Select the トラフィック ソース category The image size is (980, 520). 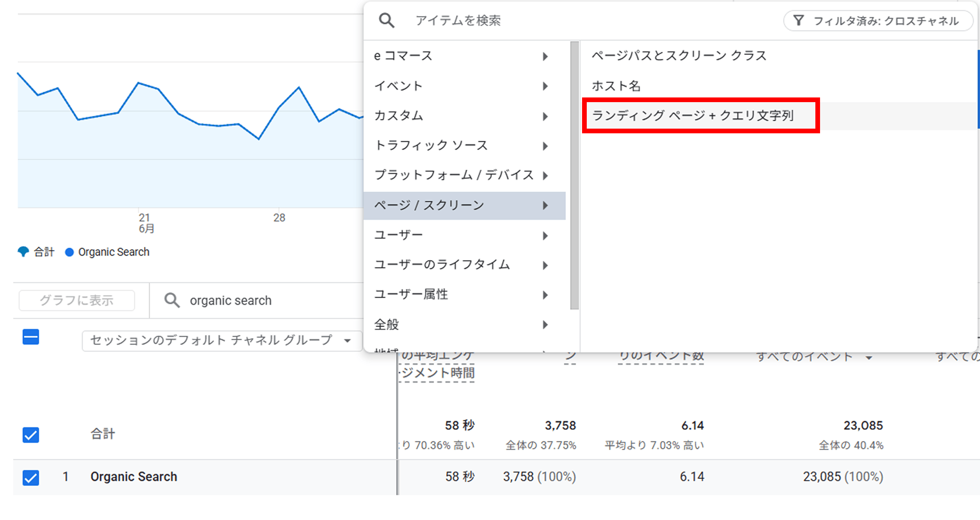click(464, 145)
